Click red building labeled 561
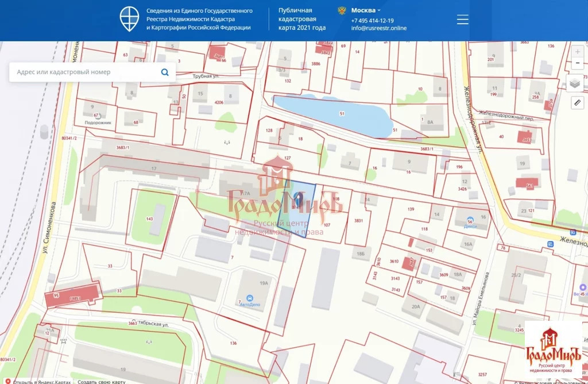Viewport: 588px width, 384px height. pyautogui.click(x=527, y=184)
